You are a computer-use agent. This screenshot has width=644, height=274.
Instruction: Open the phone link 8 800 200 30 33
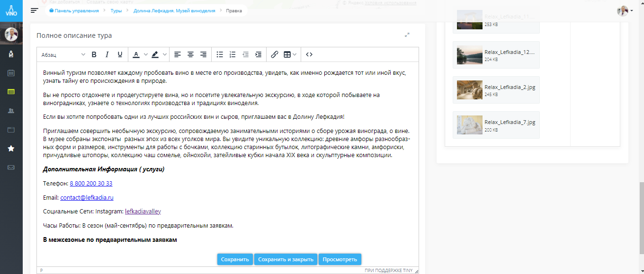pos(91,183)
